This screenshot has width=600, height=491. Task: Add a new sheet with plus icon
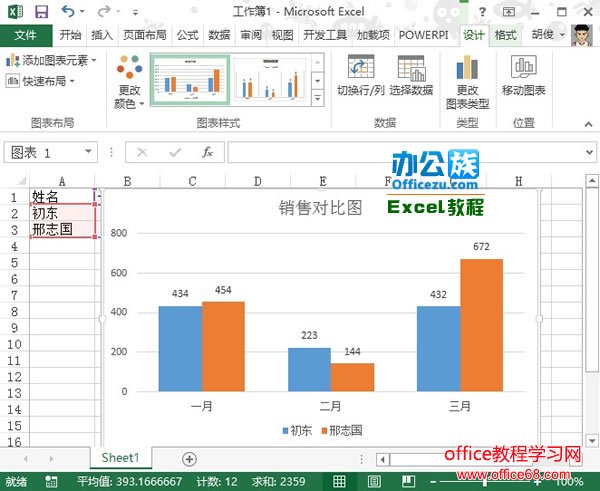click(189, 459)
